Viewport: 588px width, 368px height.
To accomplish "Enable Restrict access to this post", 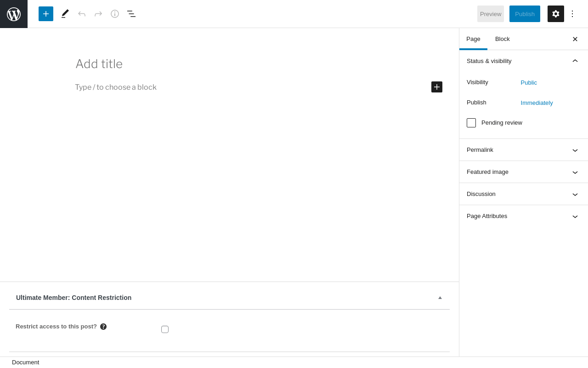I will pyautogui.click(x=165, y=329).
